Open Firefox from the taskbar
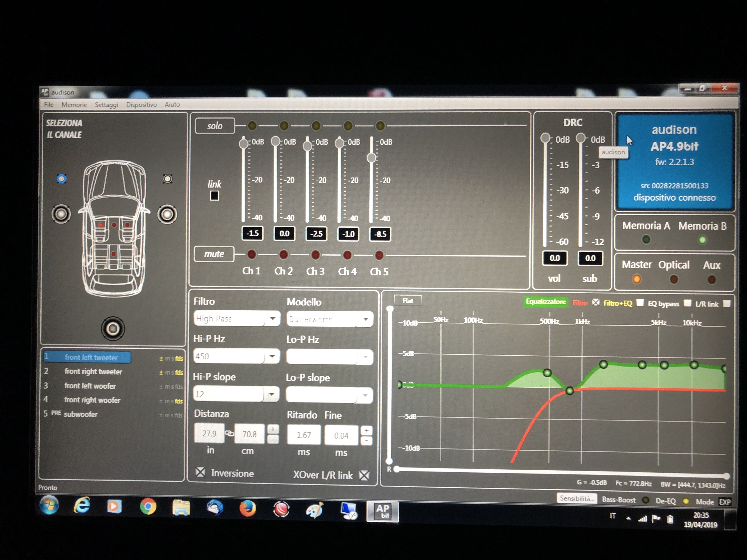Screen dimensions: 747x560 pos(248,508)
